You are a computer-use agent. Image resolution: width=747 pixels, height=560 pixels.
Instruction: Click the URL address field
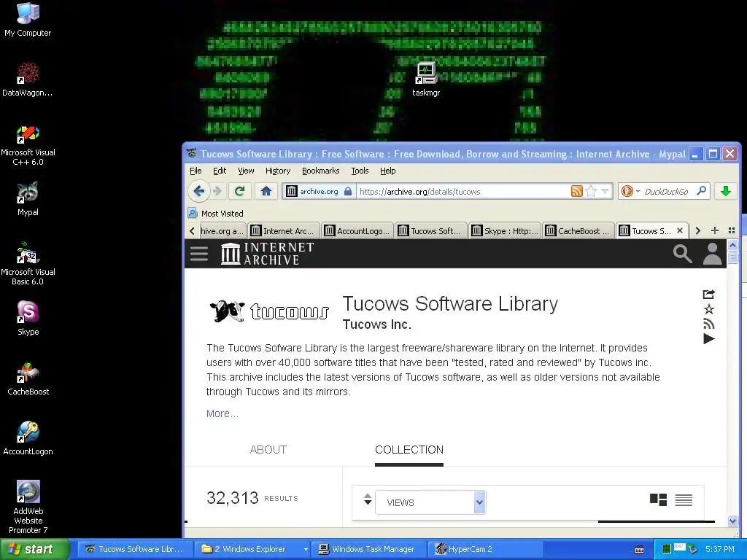pyautogui.click(x=463, y=192)
